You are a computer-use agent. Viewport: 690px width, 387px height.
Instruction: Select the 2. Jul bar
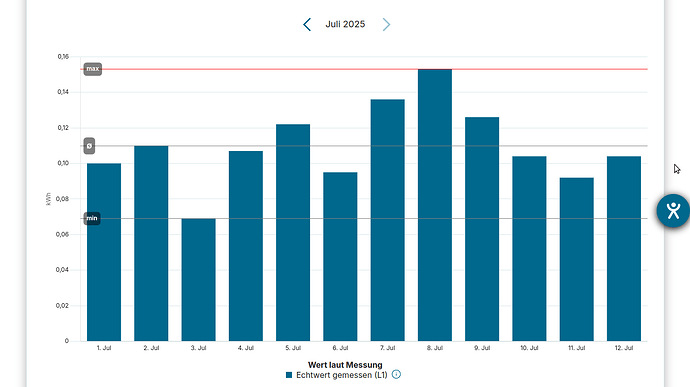151,243
